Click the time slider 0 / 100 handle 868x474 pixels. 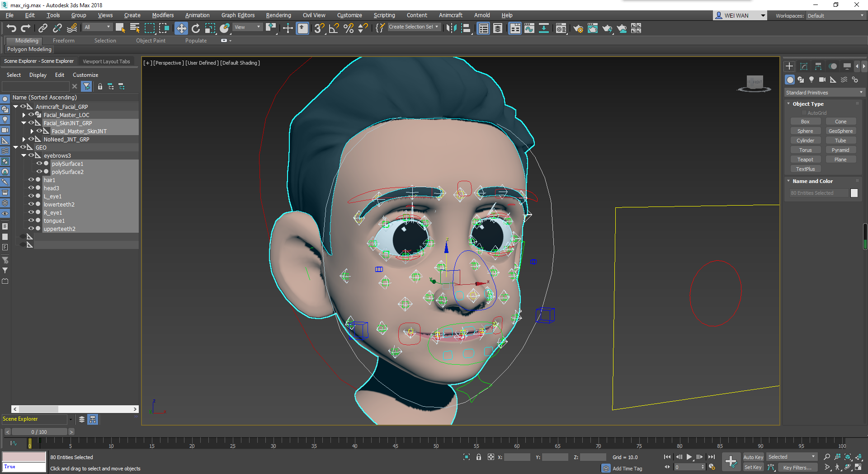pyautogui.click(x=39, y=432)
